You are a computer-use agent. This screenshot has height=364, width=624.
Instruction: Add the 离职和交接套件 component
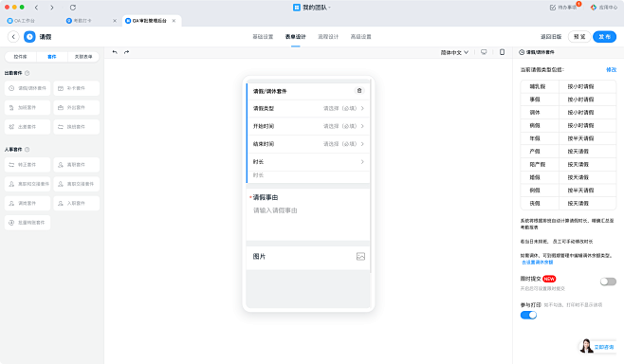(x=28, y=184)
